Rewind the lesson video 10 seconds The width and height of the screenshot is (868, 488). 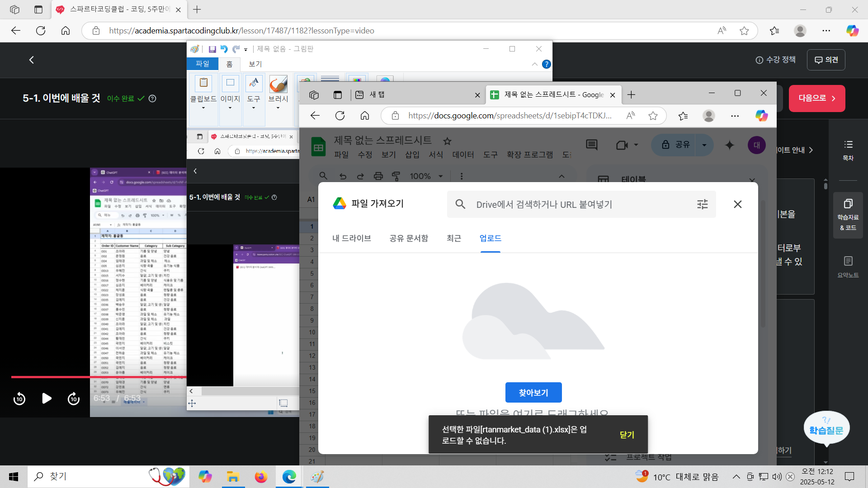[19, 399]
